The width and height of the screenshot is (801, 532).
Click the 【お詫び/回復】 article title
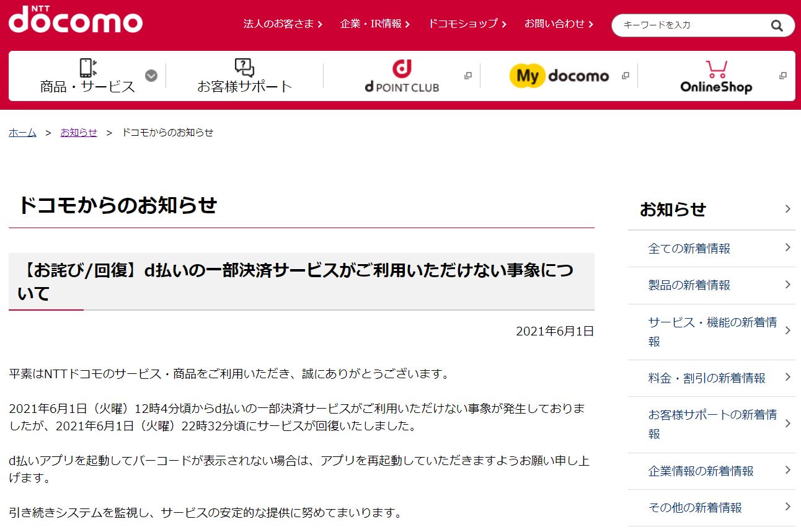[x=296, y=282]
